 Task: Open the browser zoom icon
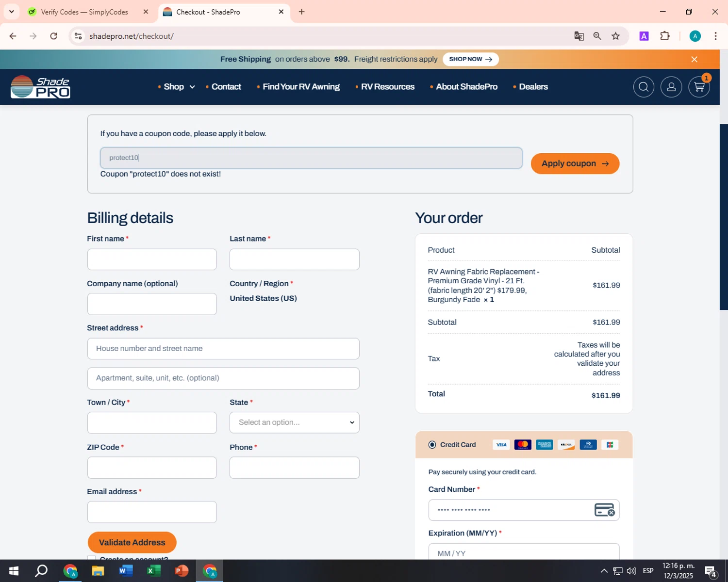point(597,36)
